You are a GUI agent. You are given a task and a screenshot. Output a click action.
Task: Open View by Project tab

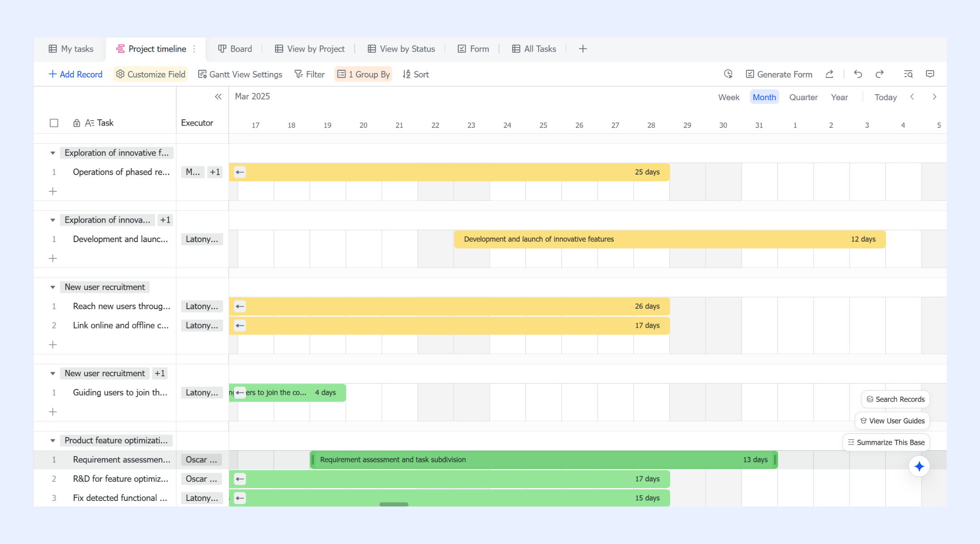pyautogui.click(x=310, y=49)
